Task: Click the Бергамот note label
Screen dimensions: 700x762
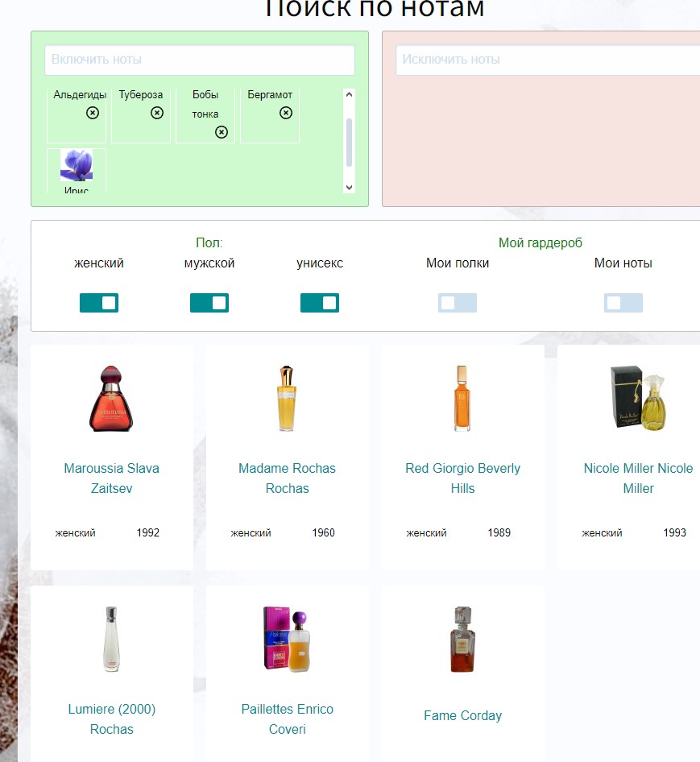Action: click(x=270, y=95)
